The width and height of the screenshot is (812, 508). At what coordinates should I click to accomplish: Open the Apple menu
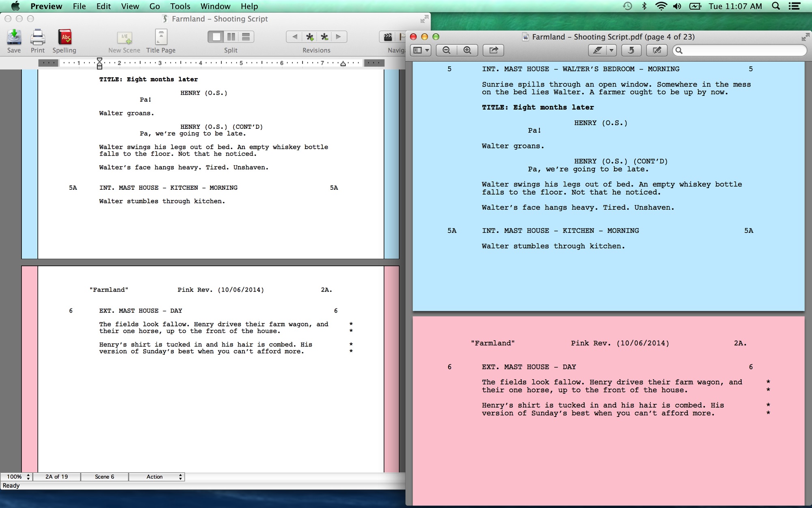(x=15, y=6)
